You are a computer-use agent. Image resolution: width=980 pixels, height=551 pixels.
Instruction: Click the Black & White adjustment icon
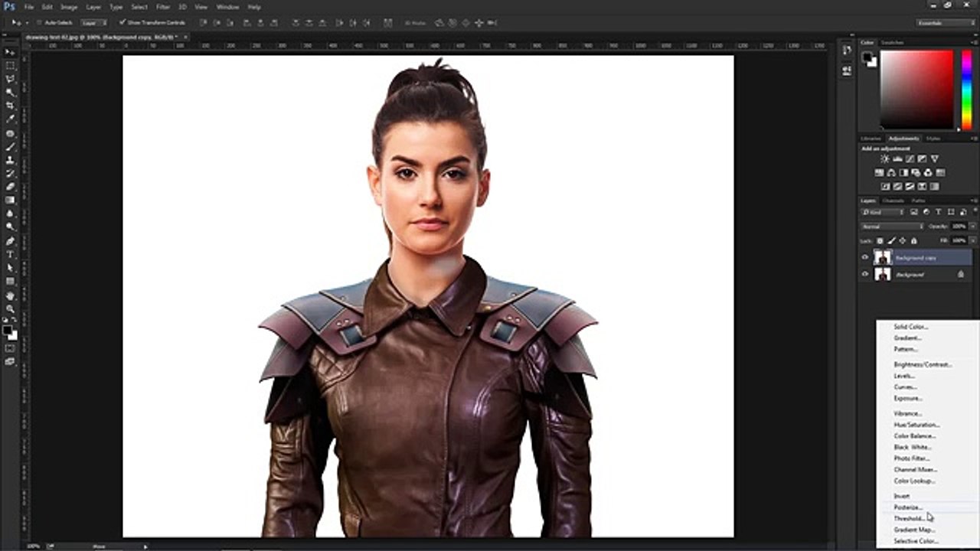[904, 173]
